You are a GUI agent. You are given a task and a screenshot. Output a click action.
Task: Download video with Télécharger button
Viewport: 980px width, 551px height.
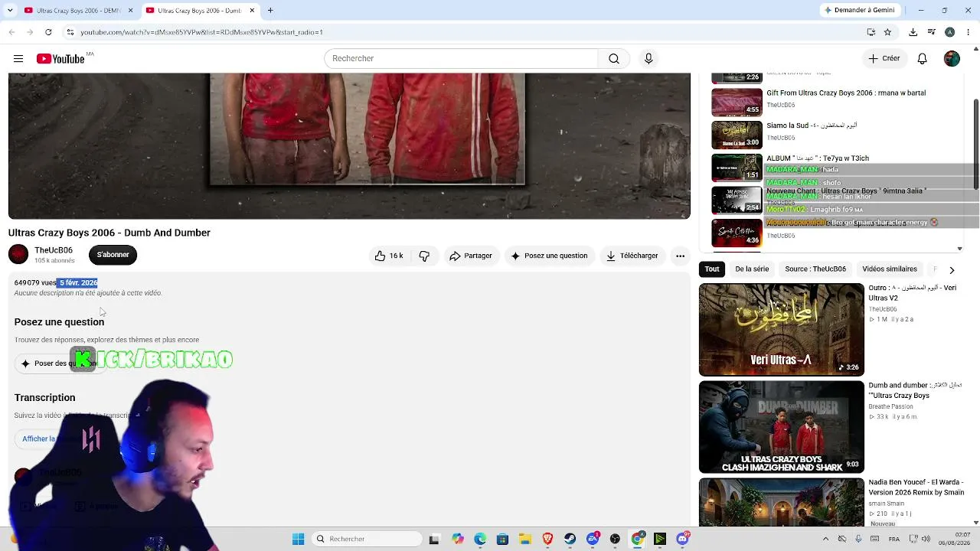pyautogui.click(x=632, y=256)
